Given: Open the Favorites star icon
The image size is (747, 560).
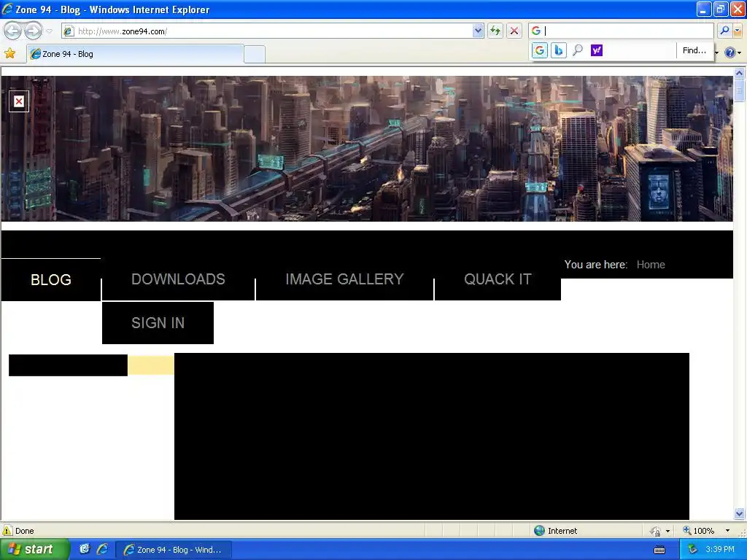Looking at the screenshot, I should click(9, 53).
